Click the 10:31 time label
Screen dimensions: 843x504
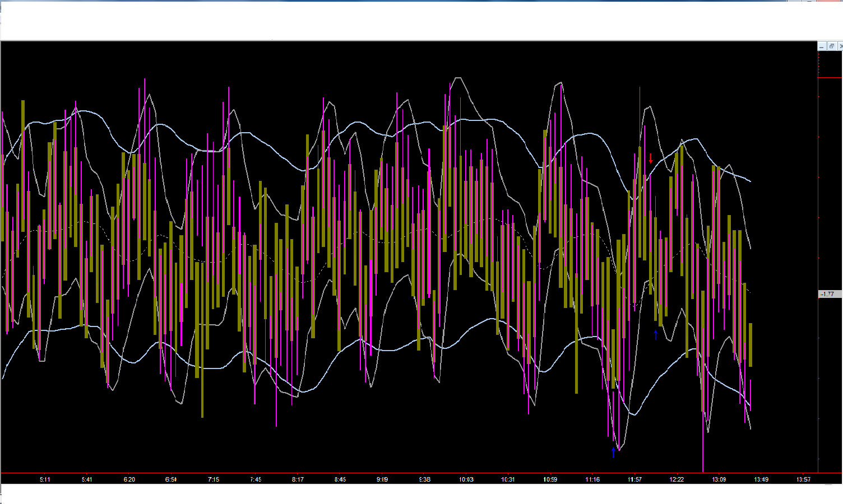[x=508, y=479]
